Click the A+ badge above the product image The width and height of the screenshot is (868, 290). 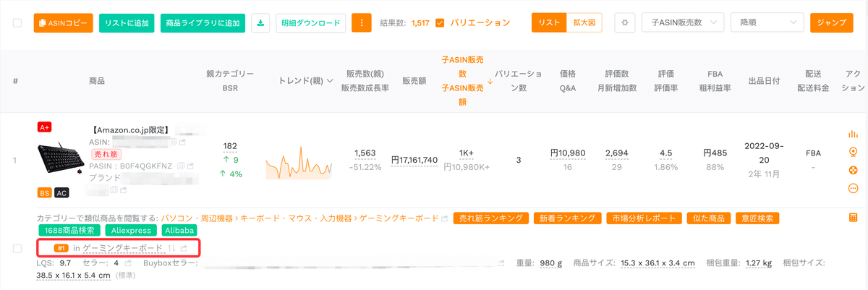point(45,127)
